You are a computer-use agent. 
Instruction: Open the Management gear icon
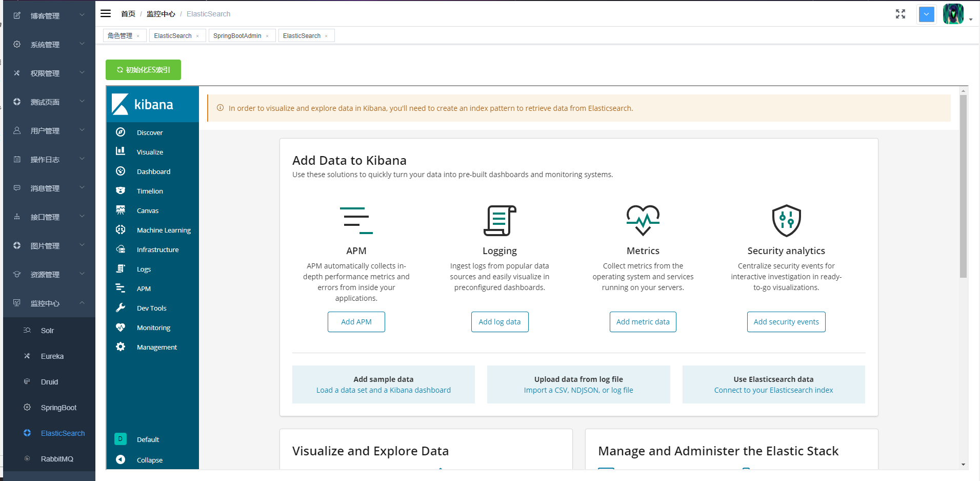121,347
